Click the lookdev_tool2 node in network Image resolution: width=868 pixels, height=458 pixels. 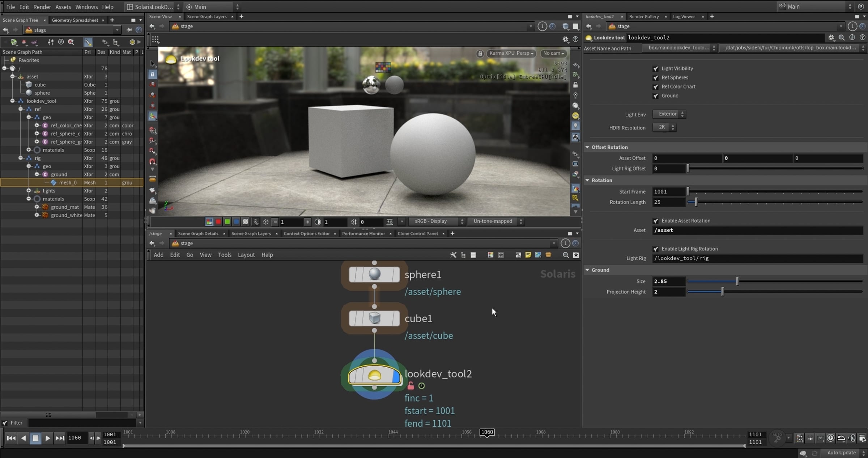click(x=375, y=376)
